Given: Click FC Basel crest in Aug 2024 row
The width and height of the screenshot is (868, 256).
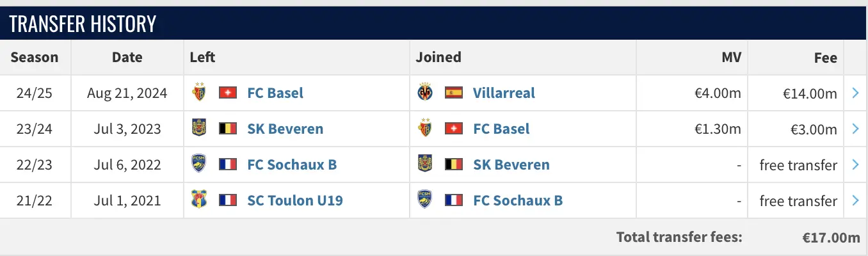Looking at the screenshot, I should 199,93.
